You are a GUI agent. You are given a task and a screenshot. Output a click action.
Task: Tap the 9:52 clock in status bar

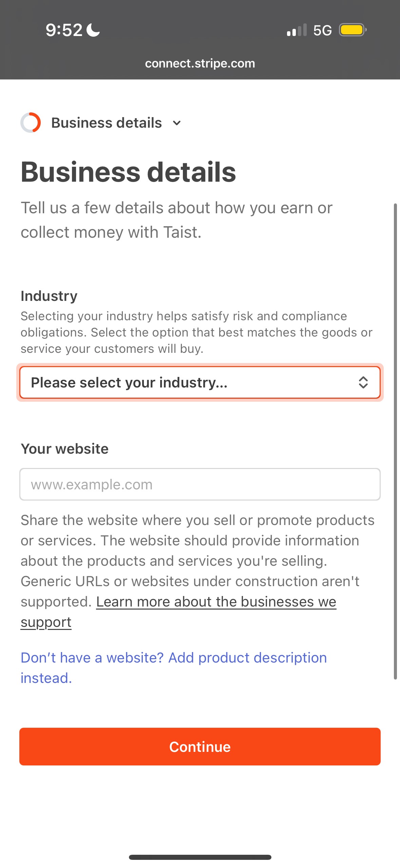click(x=64, y=30)
